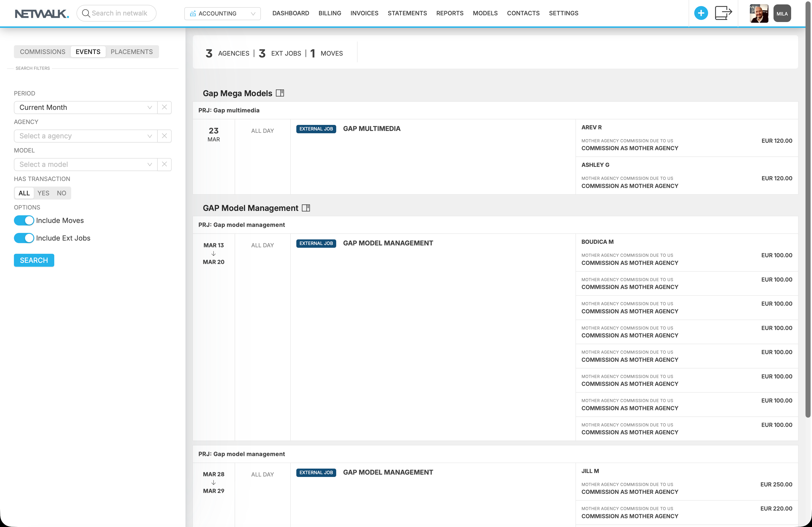The height and width of the screenshot is (527, 812).
Task: Turn off Include Ext Jobs toggle
Action: pyautogui.click(x=24, y=238)
